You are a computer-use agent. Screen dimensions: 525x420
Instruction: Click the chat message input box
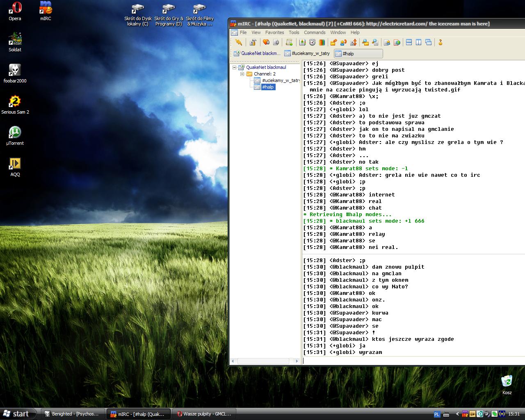410,361
